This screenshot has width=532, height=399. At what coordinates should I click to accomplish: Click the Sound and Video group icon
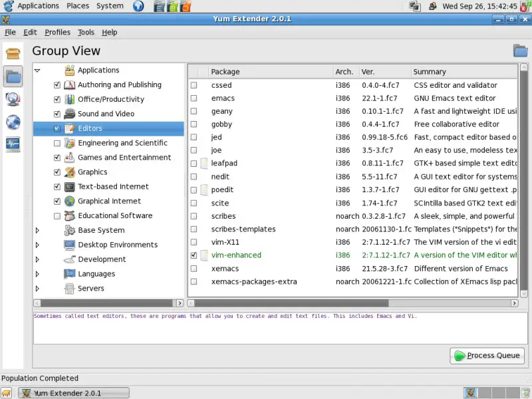pos(70,114)
